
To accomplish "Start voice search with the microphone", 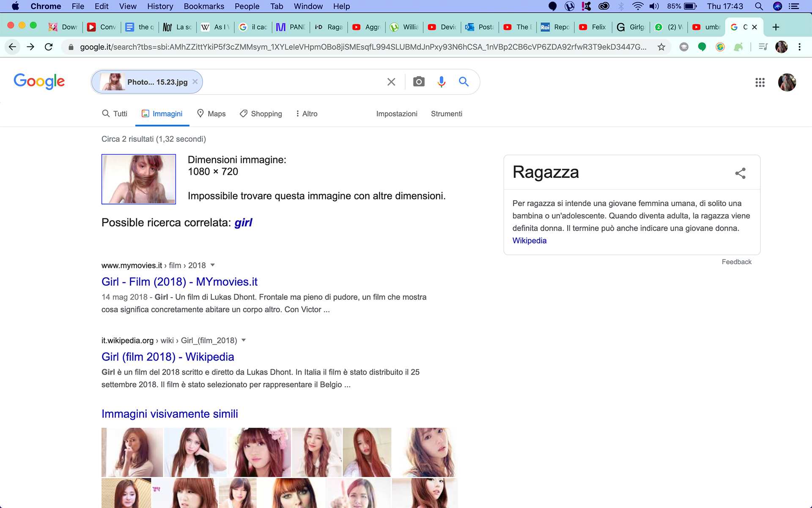I will 442,82.
